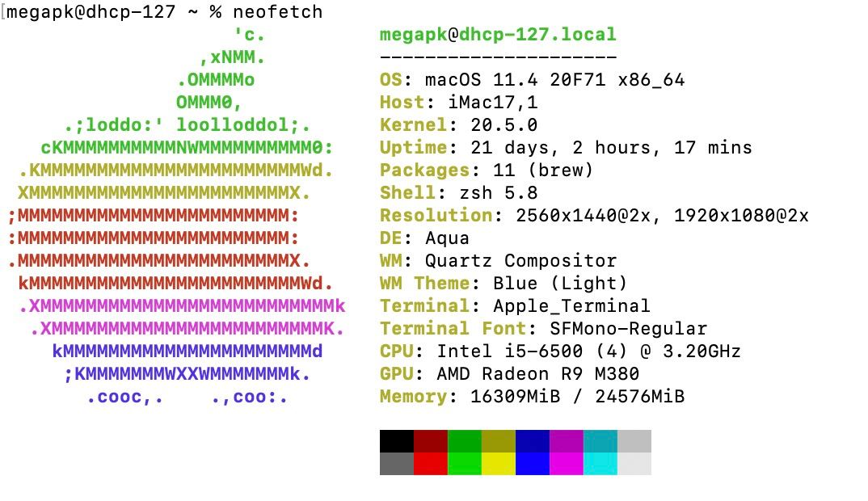Click the Resolution line 2560x1440@2x
Viewport: 868px width, 501px height.
pos(594,215)
